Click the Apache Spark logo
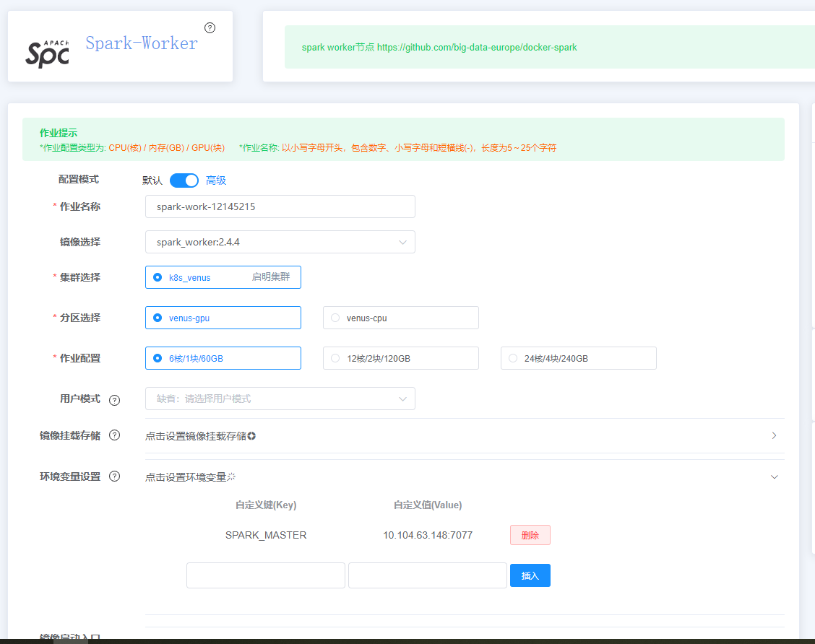The image size is (815, 644). (x=47, y=53)
